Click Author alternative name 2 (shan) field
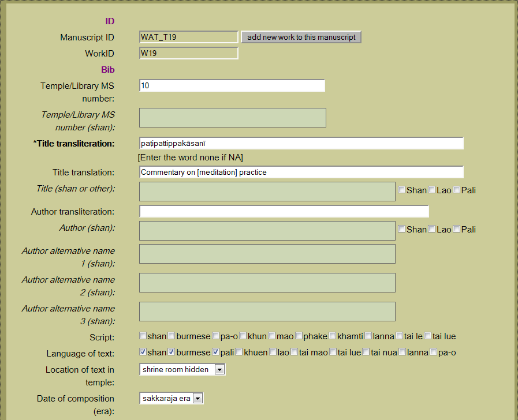The image size is (518, 420). tap(267, 283)
